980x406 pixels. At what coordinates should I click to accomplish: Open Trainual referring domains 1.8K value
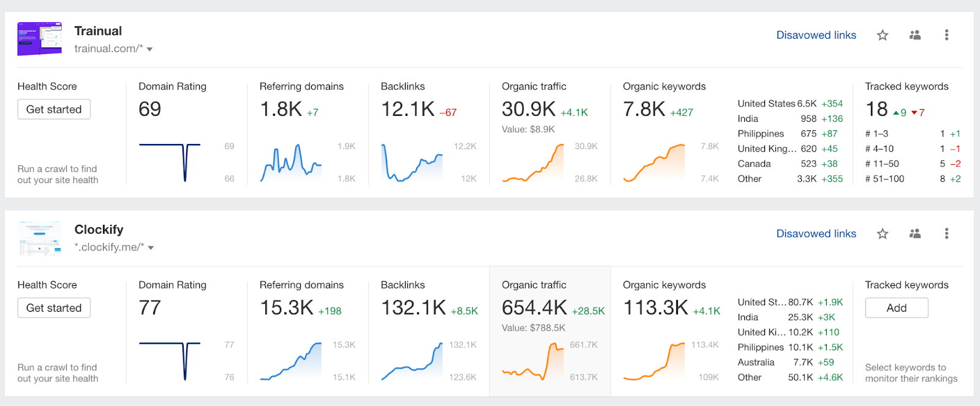click(x=281, y=108)
